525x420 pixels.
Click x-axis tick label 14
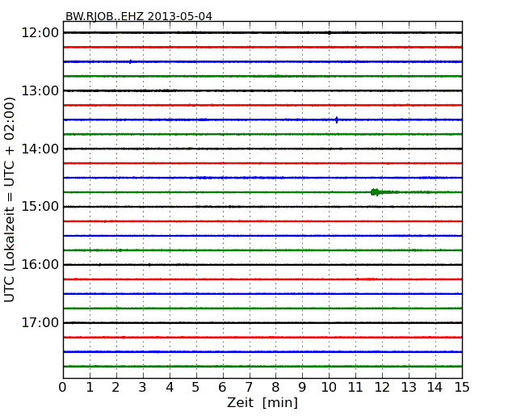[x=435, y=387]
